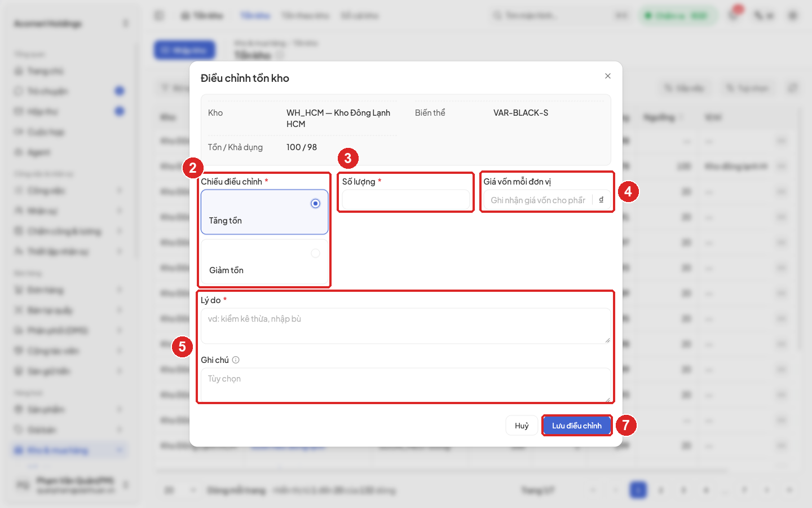
Task: Click the Lý do text area
Action: (x=405, y=326)
